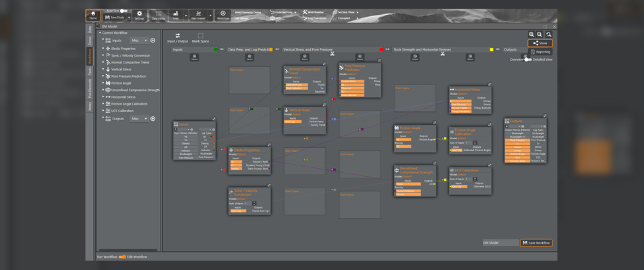This screenshot has width=644, height=270.
Task: Expand the Horizontal Stress tree item
Action: [x=103, y=97]
